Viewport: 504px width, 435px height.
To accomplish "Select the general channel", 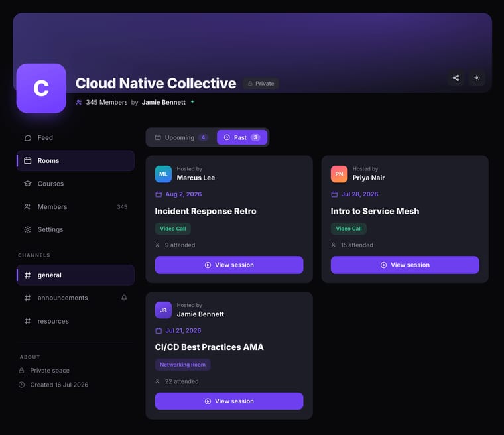I will pos(76,275).
